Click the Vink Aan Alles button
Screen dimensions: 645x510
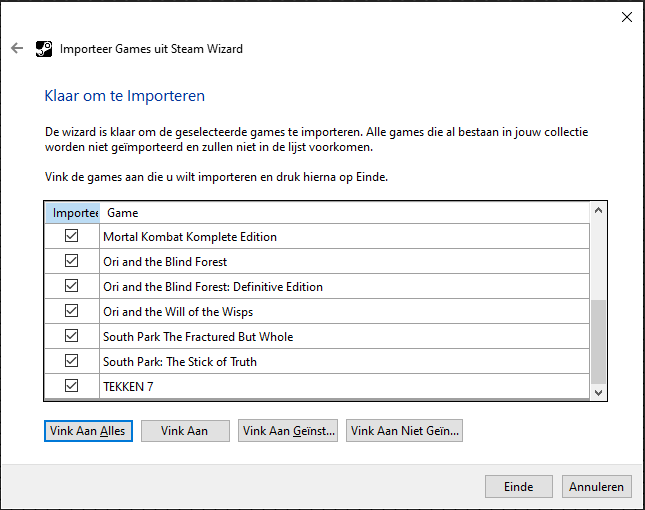pyautogui.click(x=88, y=431)
